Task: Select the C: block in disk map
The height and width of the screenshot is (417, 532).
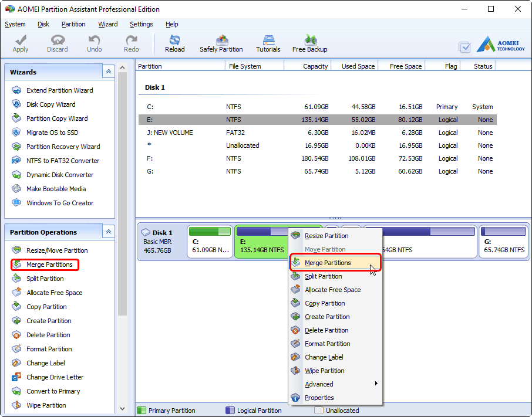Action: click(x=210, y=242)
